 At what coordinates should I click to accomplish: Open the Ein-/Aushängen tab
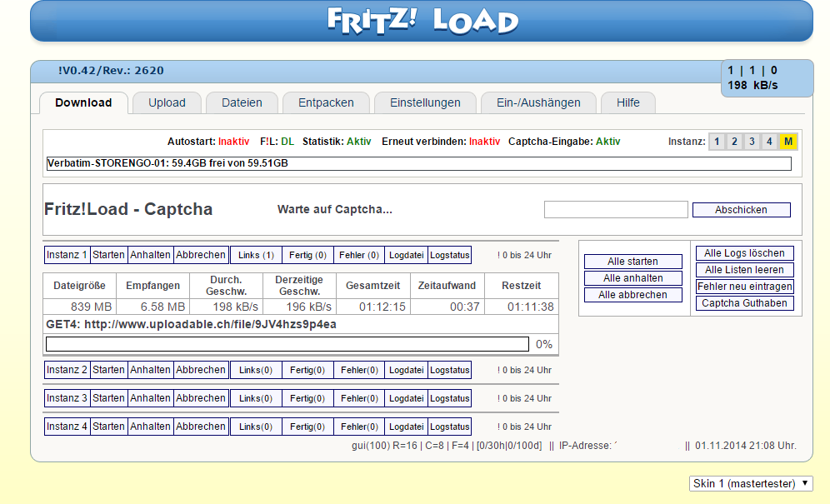(538, 102)
